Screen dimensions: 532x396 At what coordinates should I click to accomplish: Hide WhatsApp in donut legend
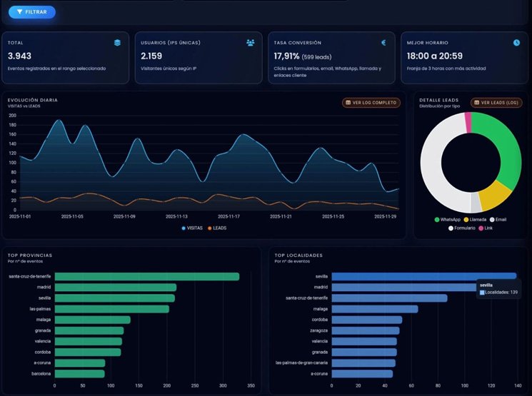click(x=447, y=219)
